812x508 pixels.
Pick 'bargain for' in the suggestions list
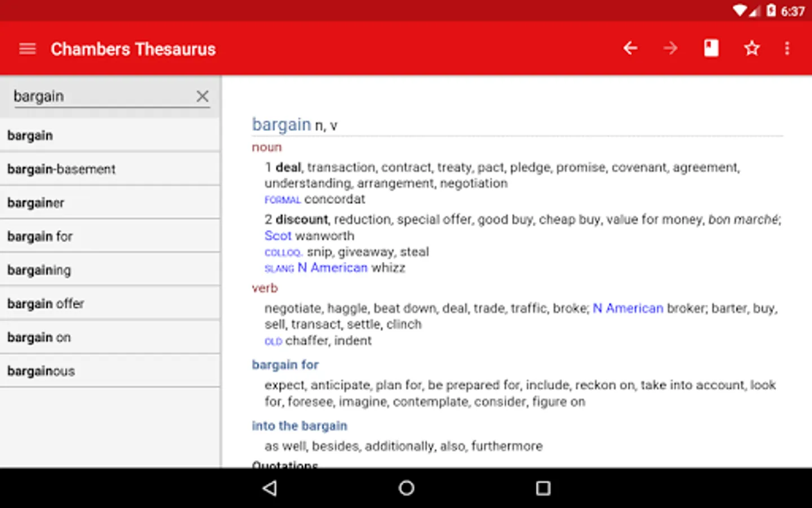(110, 236)
